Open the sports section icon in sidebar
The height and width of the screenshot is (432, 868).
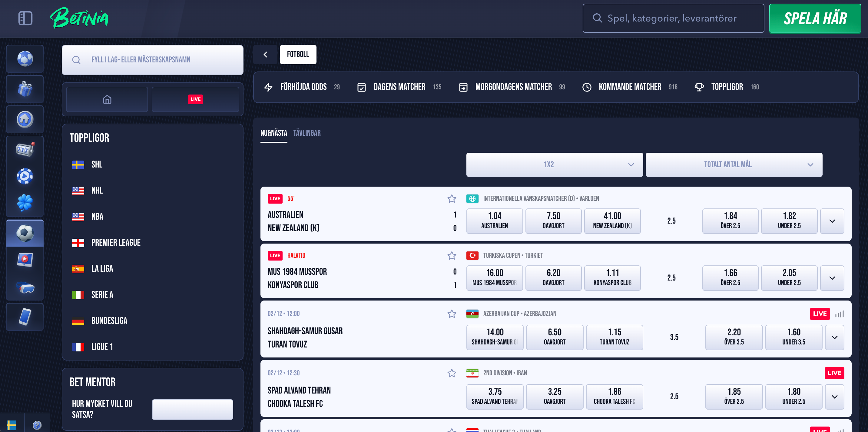tap(25, 59)
